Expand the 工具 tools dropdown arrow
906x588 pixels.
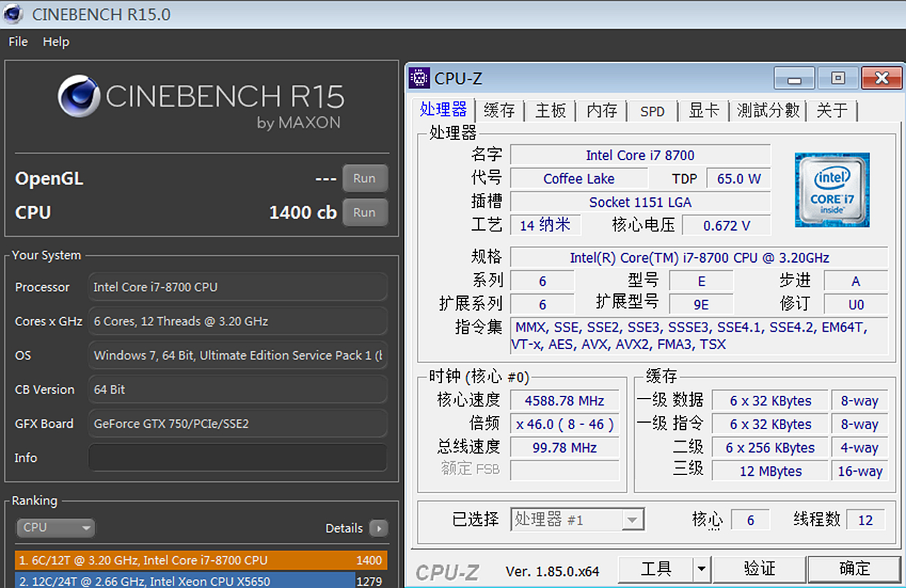701,569
